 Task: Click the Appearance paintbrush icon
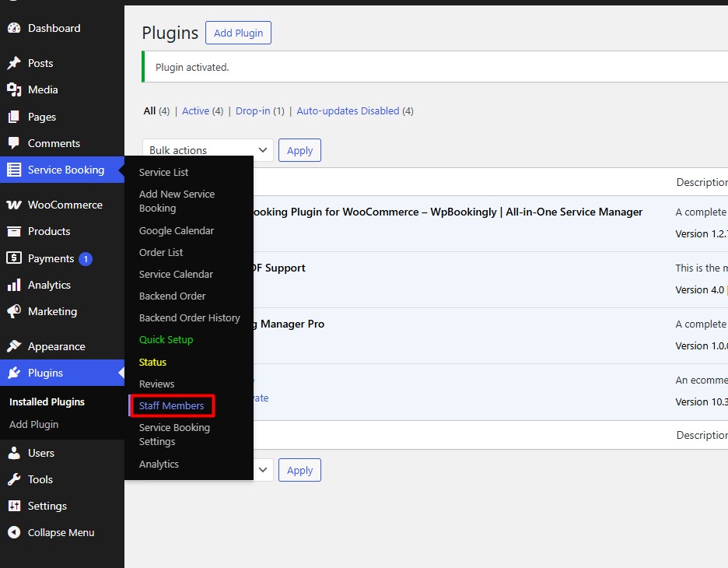pos(14,346)
